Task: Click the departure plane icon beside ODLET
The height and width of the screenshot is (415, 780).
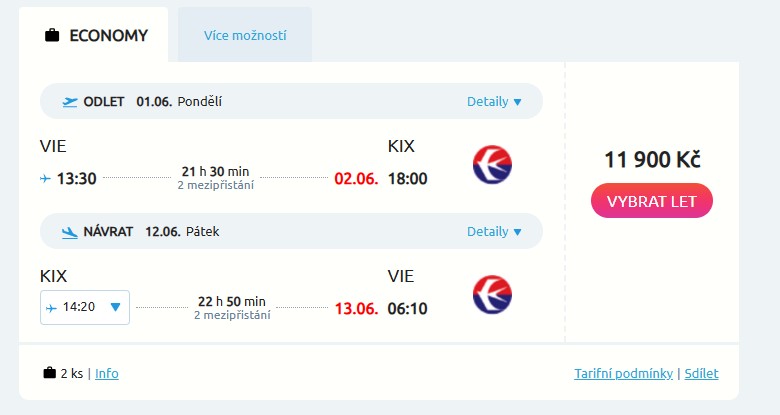Action: click(70, 101)
